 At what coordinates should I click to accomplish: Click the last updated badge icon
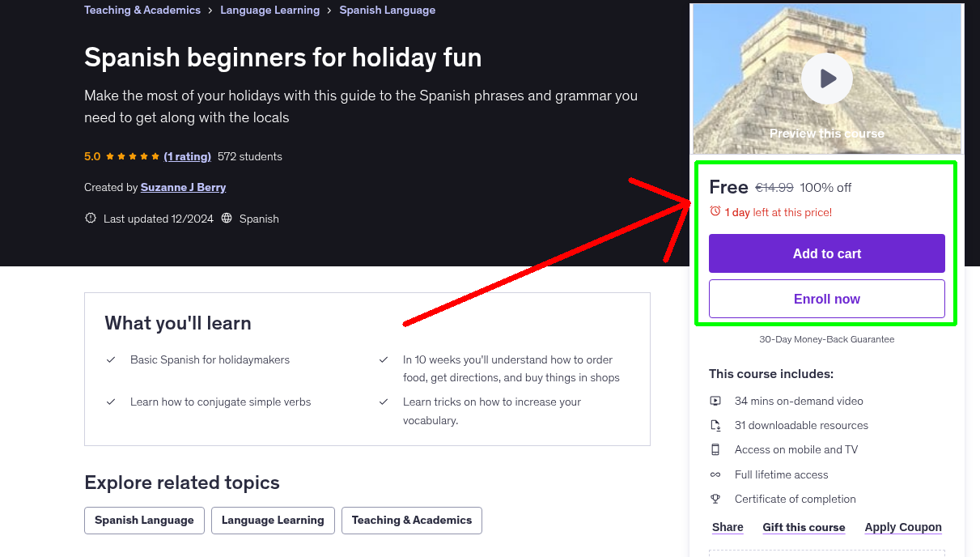[90, 219]
